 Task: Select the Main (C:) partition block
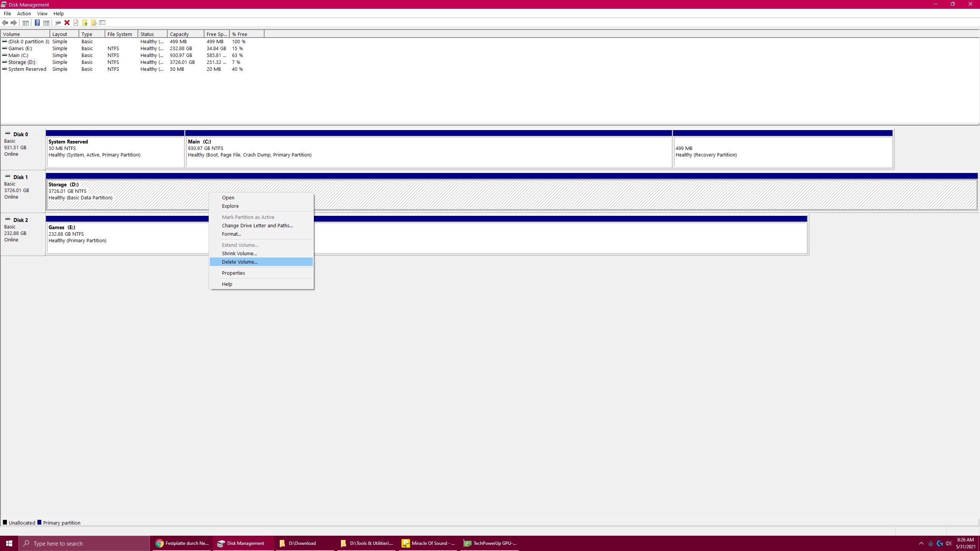pos(428,152)
